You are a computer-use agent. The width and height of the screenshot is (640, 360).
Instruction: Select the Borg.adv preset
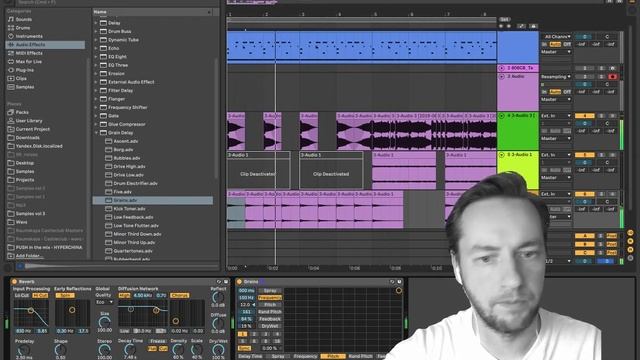coord(123,150)
